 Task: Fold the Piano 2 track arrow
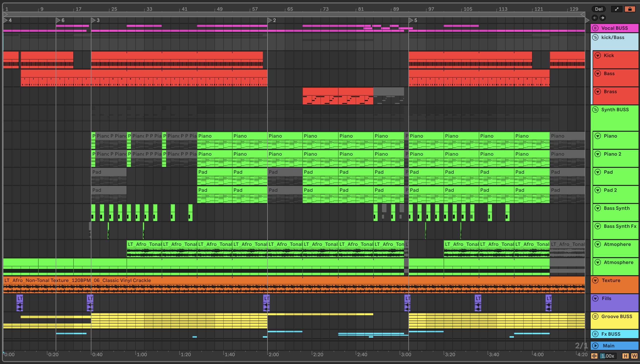pyautogui.click(x=598, y=154)
